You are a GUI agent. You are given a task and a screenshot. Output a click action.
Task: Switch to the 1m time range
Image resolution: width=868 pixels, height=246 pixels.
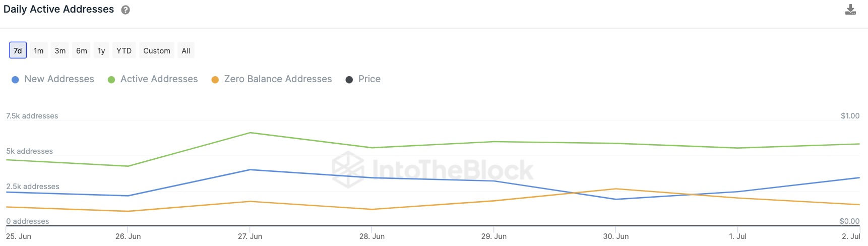tap(39, 50)
